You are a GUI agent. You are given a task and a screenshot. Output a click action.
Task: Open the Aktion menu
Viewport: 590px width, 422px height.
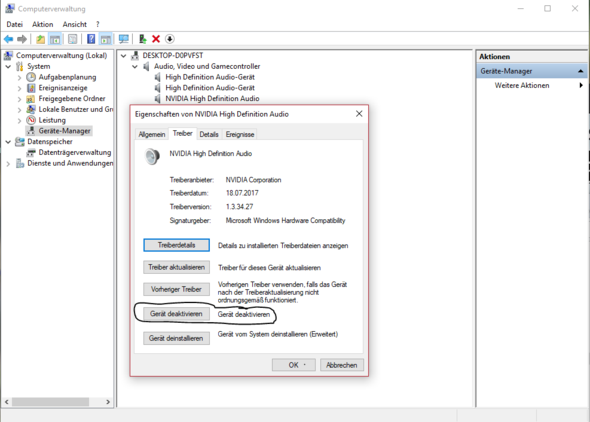[x=43, y=24]
